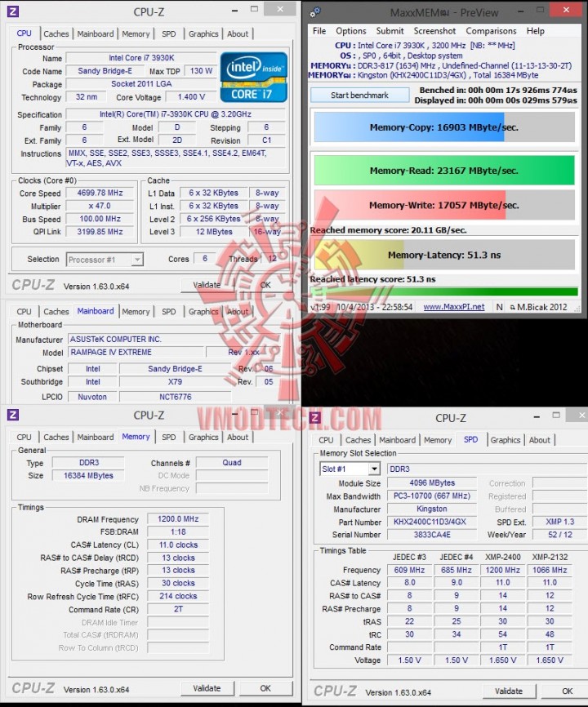588x707 pixels.
Task: Open the Help menu in MaxxMEM
Action: tap(535, 31)
